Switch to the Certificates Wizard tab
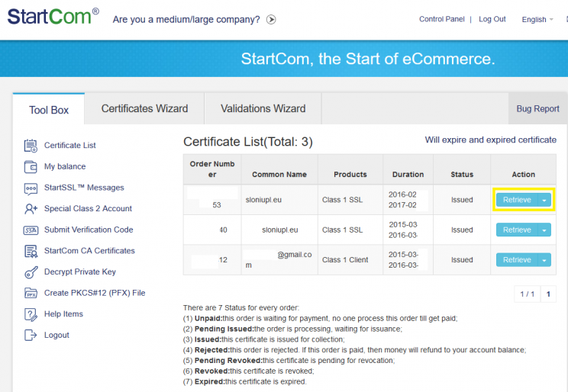 click(144, 108)
